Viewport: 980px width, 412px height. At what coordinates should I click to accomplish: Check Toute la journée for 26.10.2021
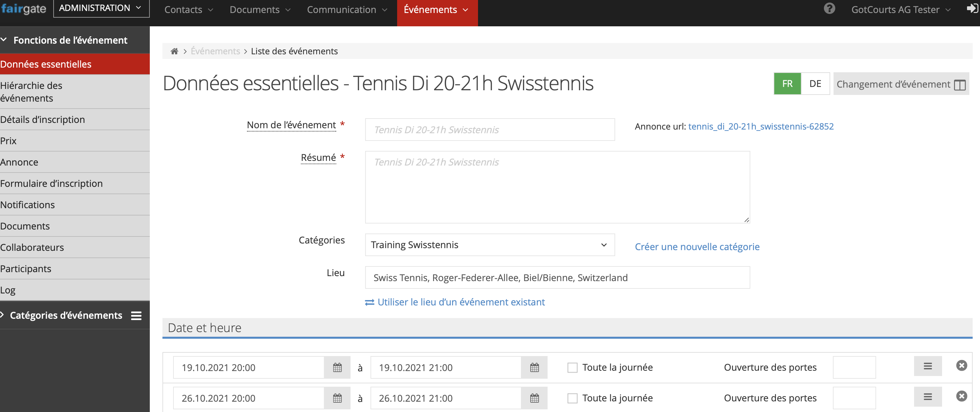572,398
